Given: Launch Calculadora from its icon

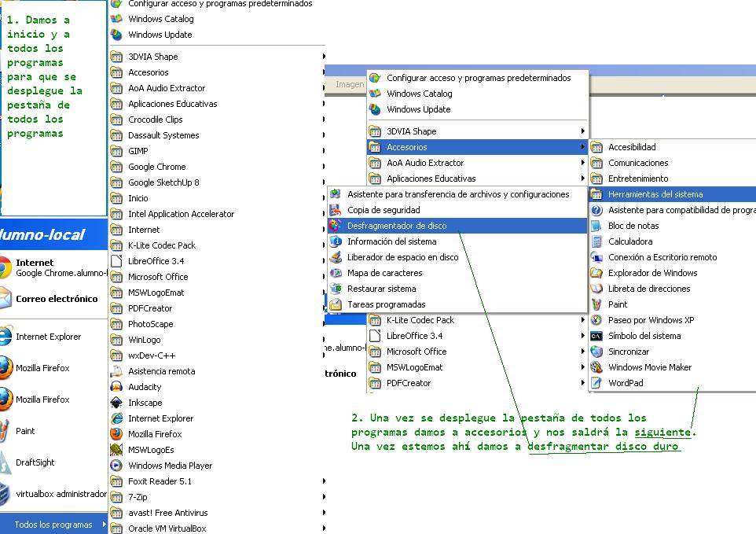Looking at the screenshot, I should tap(596, 241).
